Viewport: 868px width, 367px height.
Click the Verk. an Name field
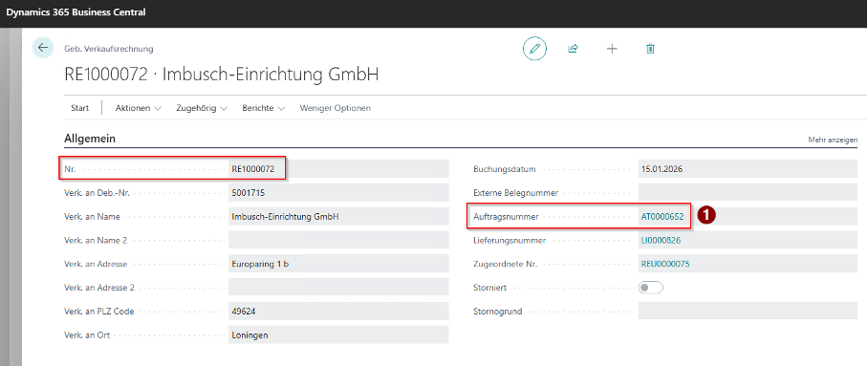pyautogui.click(x=338, y=216)
